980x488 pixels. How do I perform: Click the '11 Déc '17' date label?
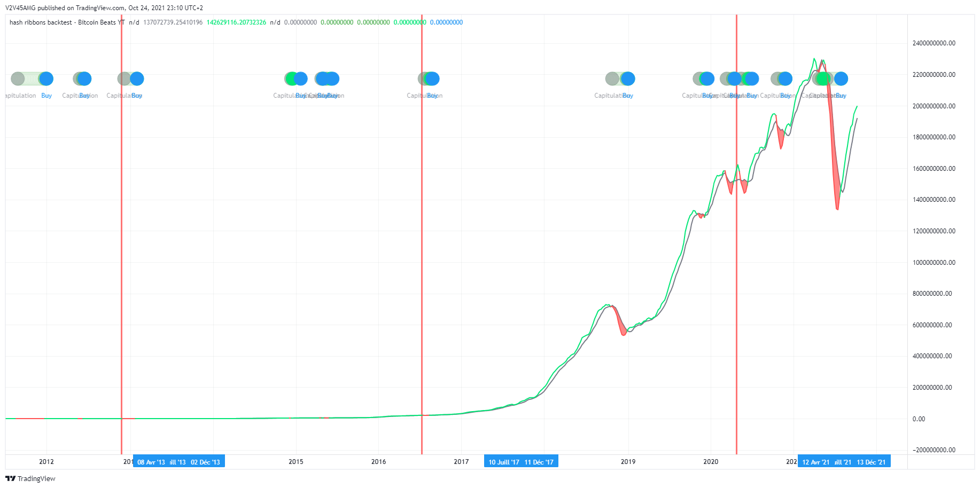(x=539, y=462)
